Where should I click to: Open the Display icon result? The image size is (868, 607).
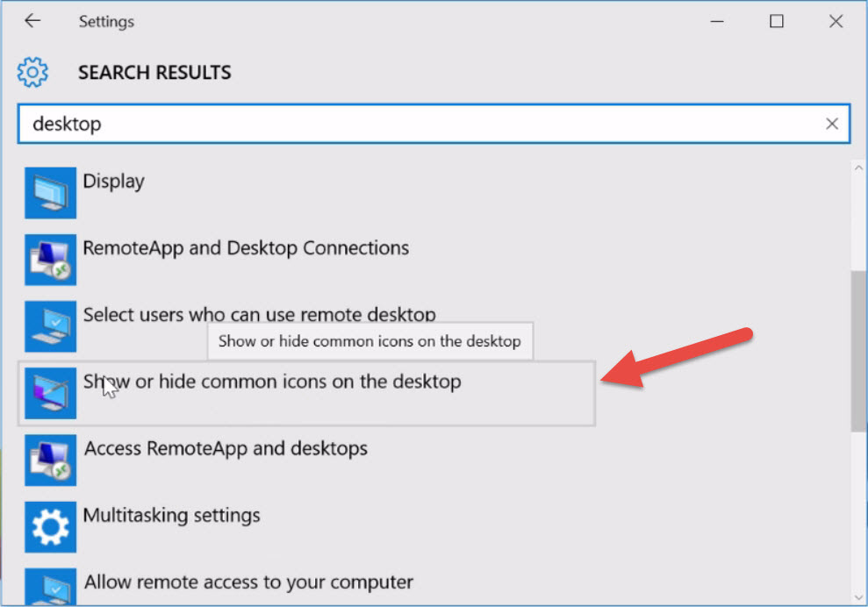point(50,193)
